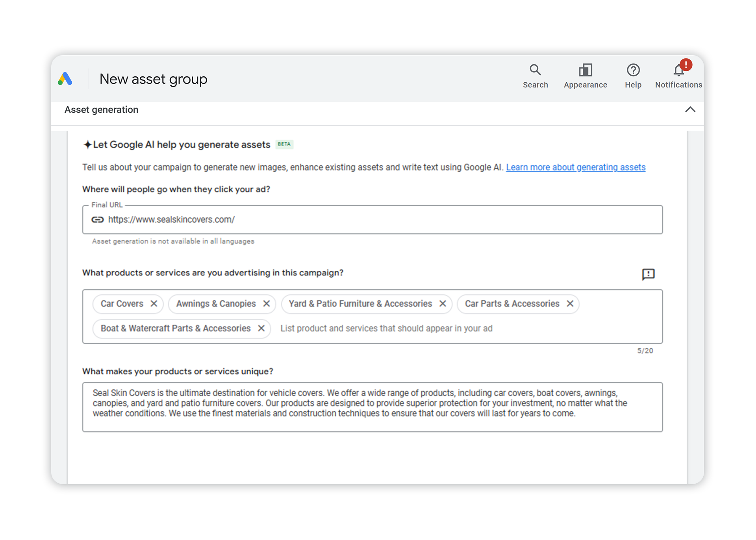756x540 pixels.
Task: Open the Learn more about generating assets link
Action: [576, 167]
